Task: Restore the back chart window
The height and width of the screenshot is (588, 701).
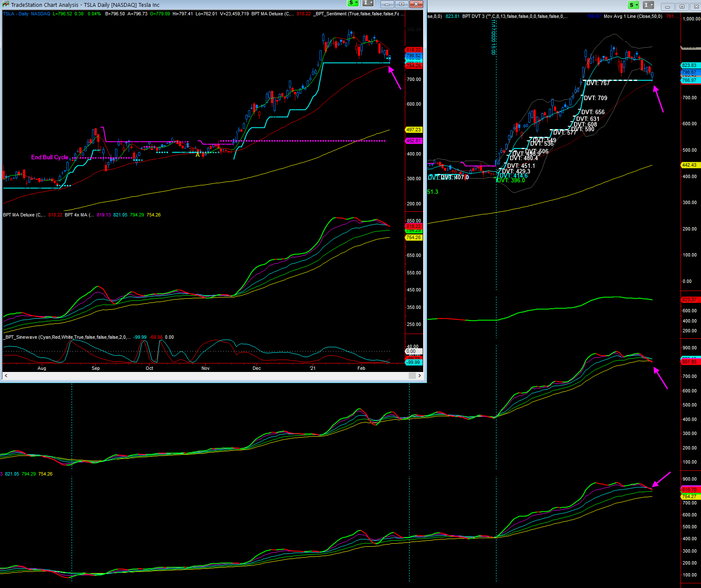Action: pos(682,6)
